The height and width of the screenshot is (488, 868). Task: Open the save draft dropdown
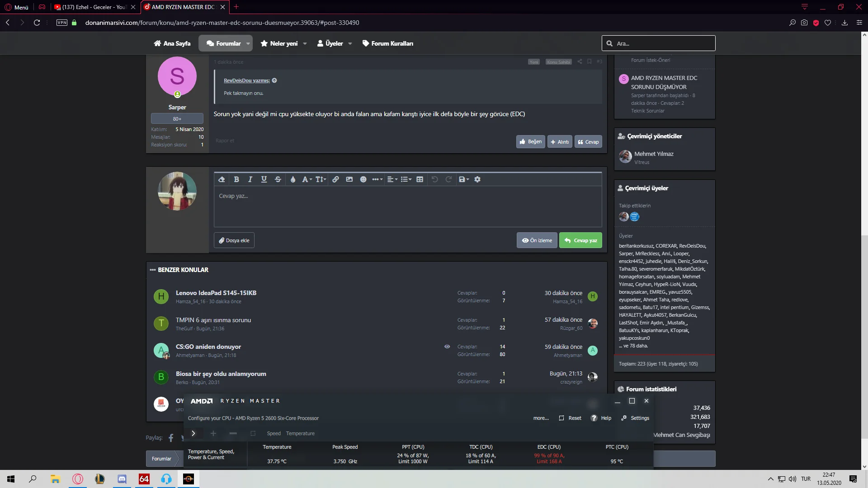tap(464, 179)
